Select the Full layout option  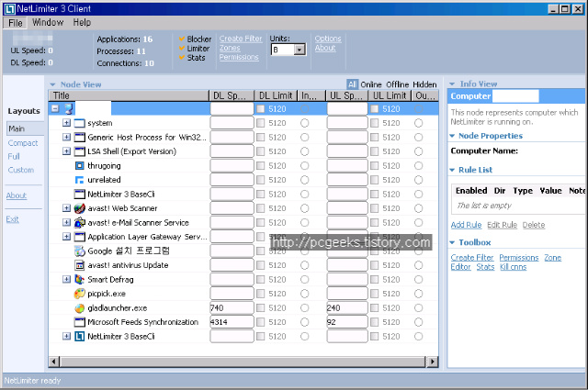pos(14,157)
